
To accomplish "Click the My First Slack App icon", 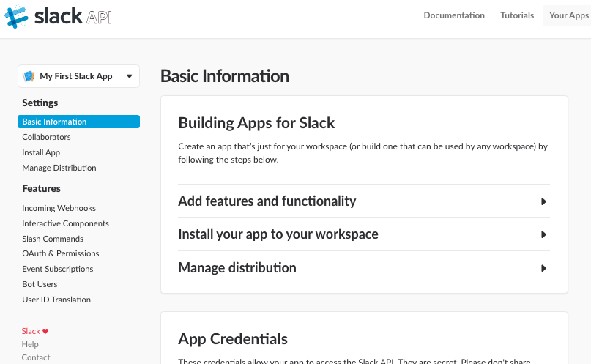I will coord(29,76).
